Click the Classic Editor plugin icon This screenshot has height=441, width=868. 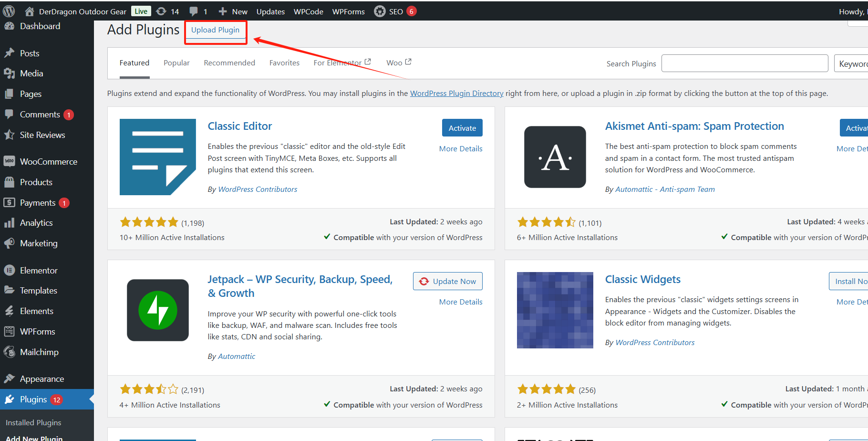(x=157, y=157)
